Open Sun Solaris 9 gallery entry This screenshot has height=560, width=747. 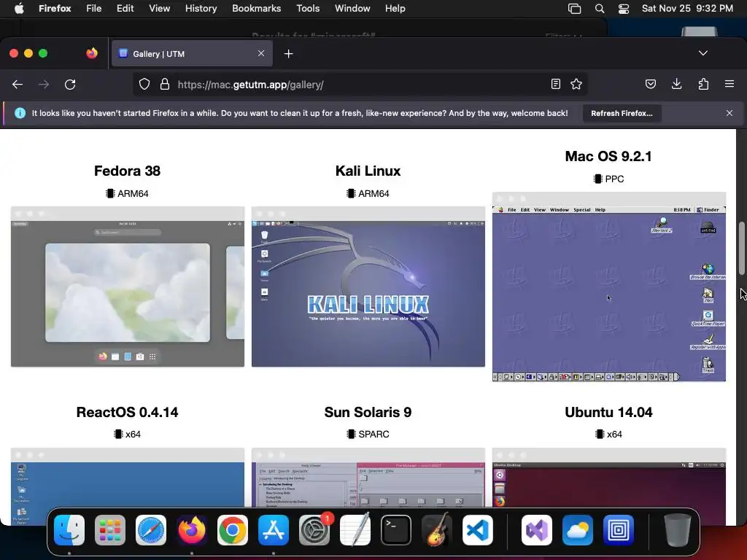pyautogui.click(x=368, y=412)
